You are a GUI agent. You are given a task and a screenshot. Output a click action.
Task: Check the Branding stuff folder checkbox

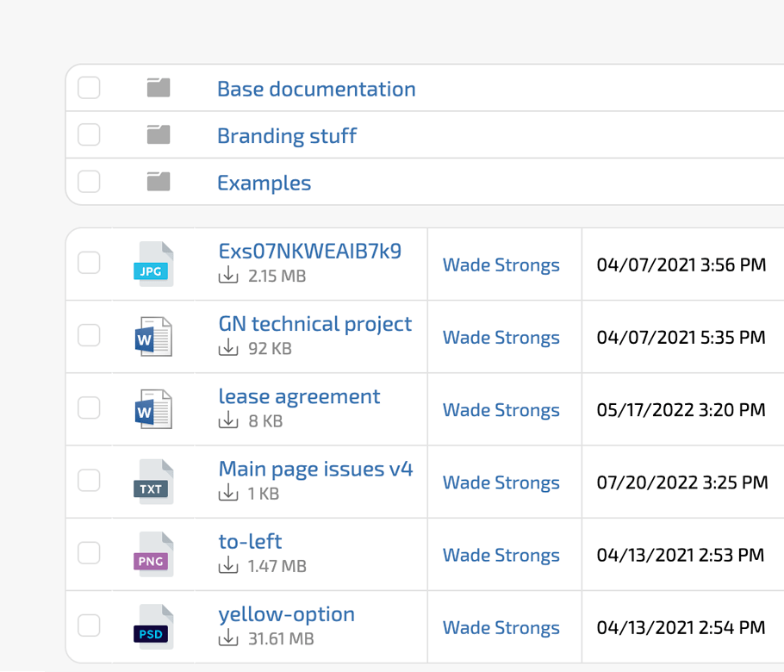click(x=89, y=134)
